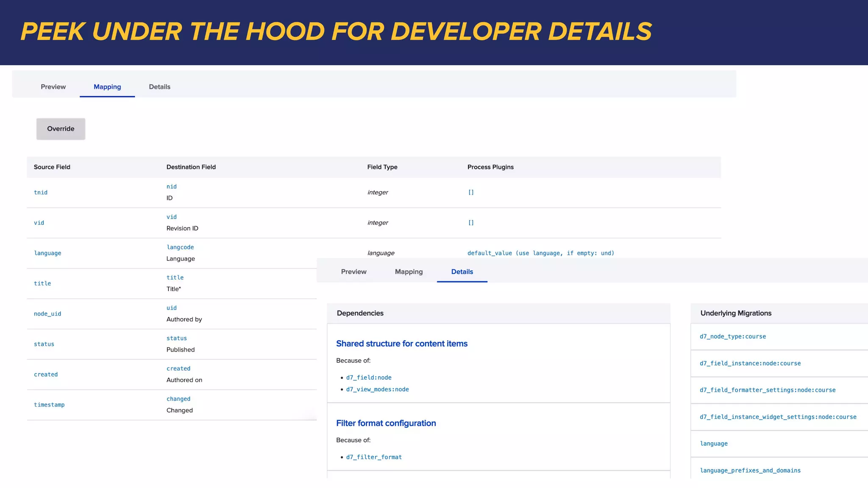Click the Override button

point(61,129)
